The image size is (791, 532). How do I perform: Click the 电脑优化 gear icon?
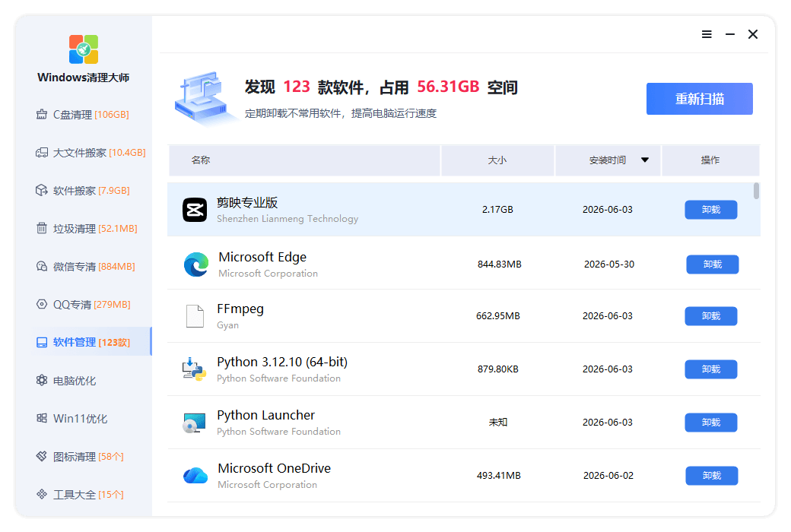[42, 380]
